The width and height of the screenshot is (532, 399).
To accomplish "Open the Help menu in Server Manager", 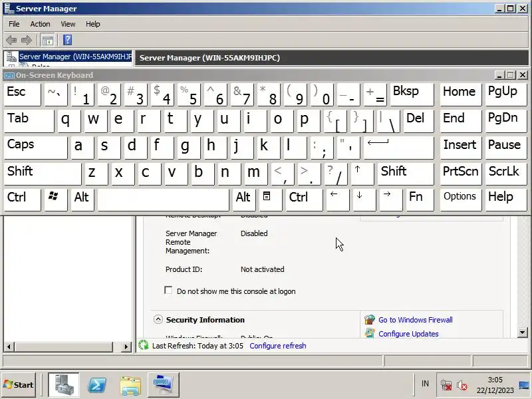I will [x=92, y=24].
